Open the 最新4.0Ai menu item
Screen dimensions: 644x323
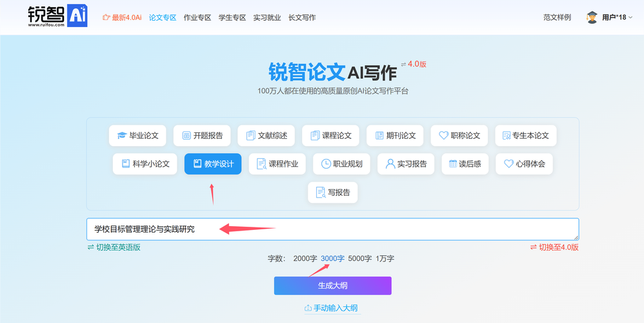tap(122, 17)
